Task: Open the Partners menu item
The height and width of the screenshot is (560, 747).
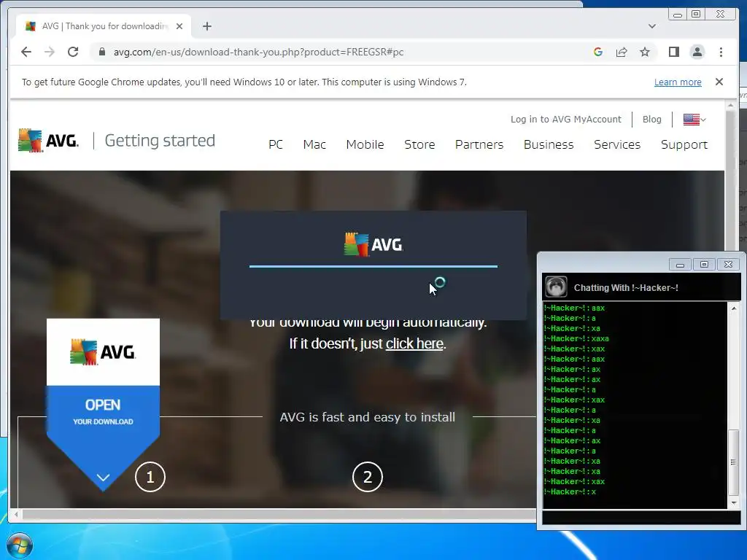Action: [x=479, y=144]
